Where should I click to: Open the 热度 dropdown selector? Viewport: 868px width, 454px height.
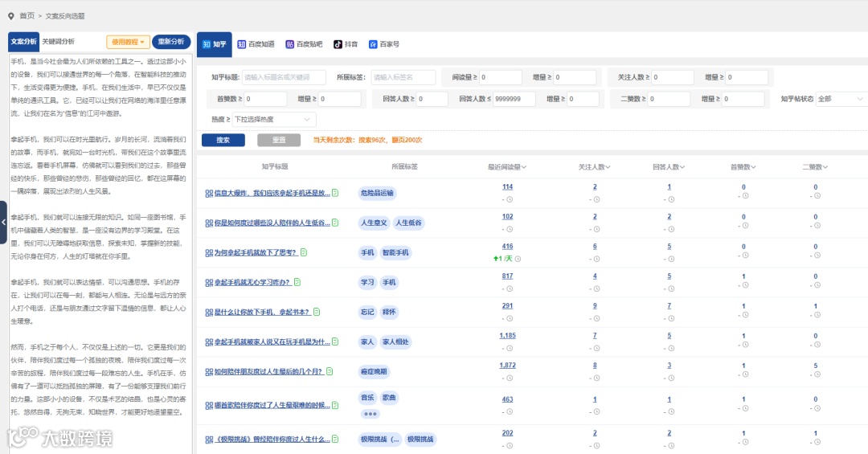pyautogui.click(x=274, y=119)
